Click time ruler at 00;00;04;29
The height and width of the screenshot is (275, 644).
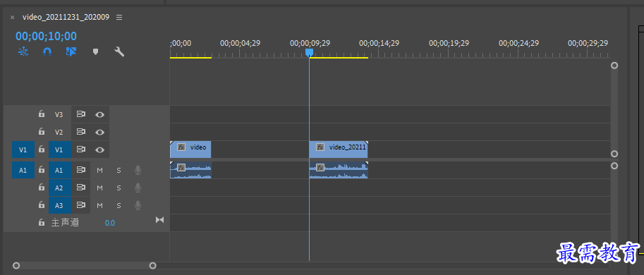tap(241, 43)
